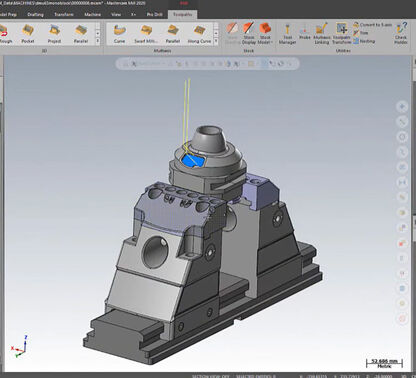Switch to the Drafting tab

tap(36, 14)
